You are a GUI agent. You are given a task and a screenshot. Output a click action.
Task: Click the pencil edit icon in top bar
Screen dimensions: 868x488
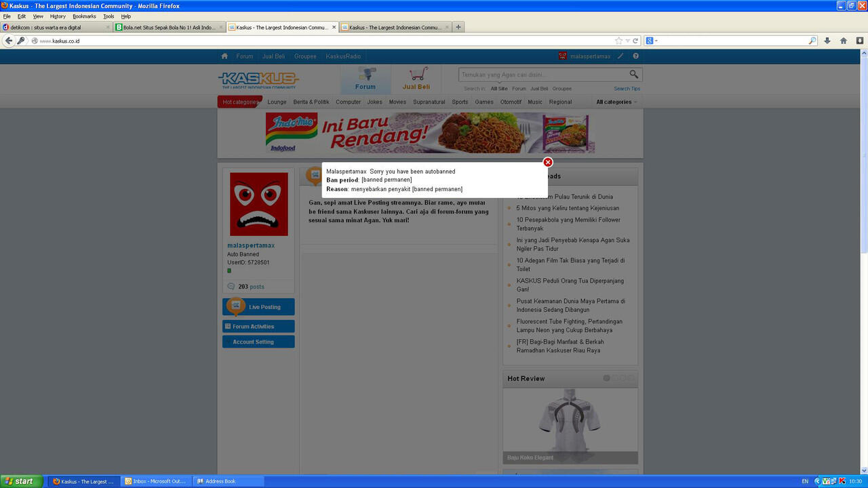click(x=620, y=56)
